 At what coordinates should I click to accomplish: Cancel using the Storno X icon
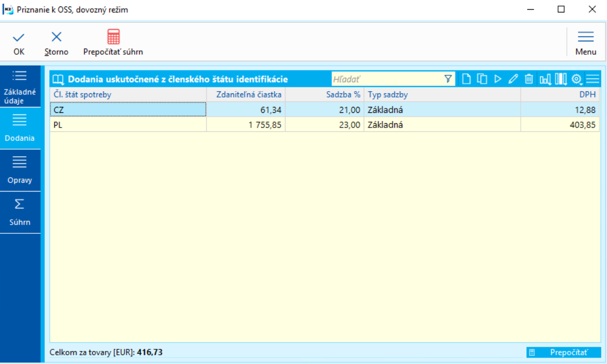56,37
